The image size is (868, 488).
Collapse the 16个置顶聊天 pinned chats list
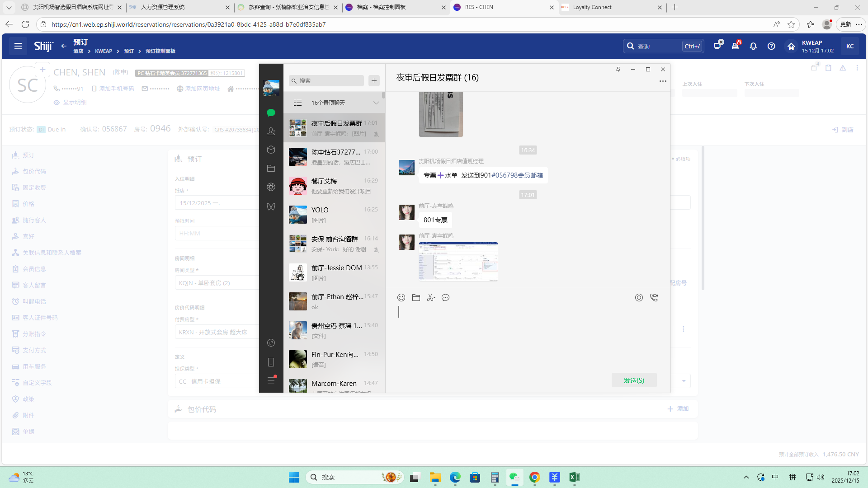tap(376, 103)
